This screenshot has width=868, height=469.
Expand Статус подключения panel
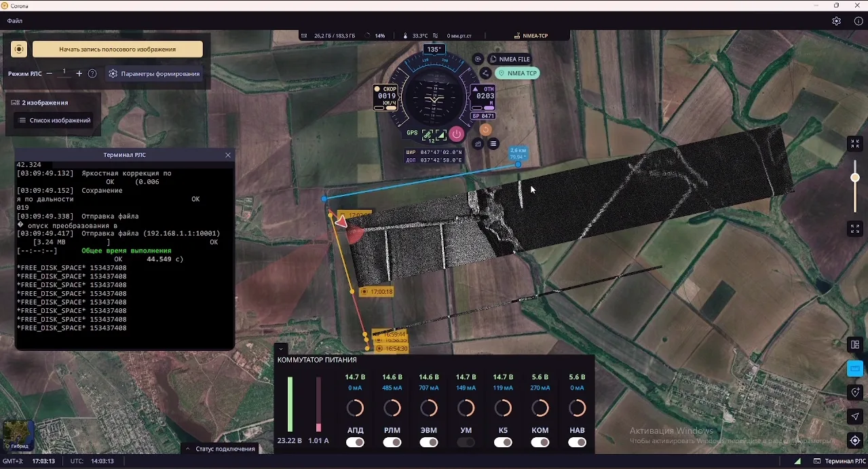coord(221,449)
